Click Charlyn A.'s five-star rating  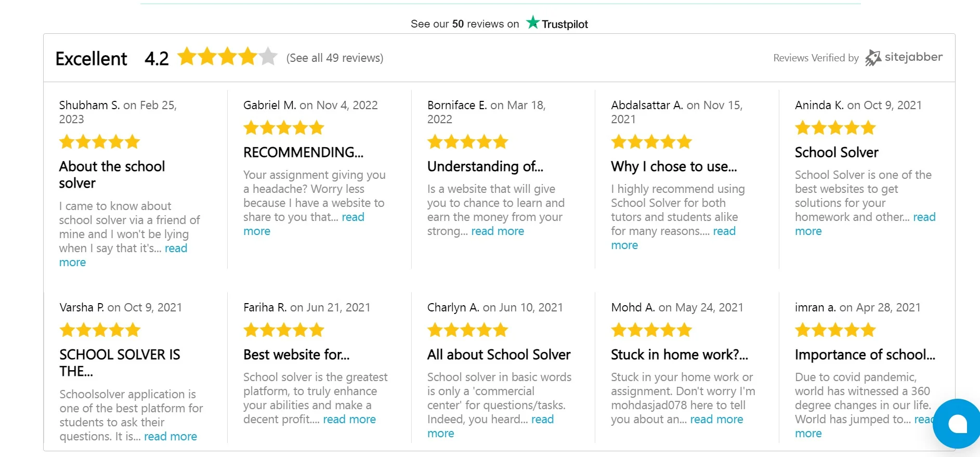coord(468,330)
